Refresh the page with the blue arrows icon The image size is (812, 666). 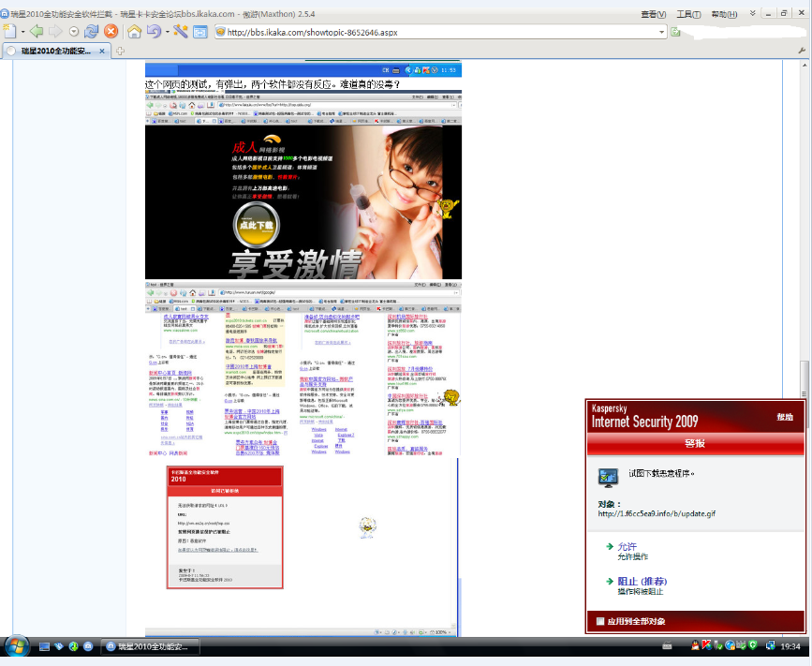91,32
